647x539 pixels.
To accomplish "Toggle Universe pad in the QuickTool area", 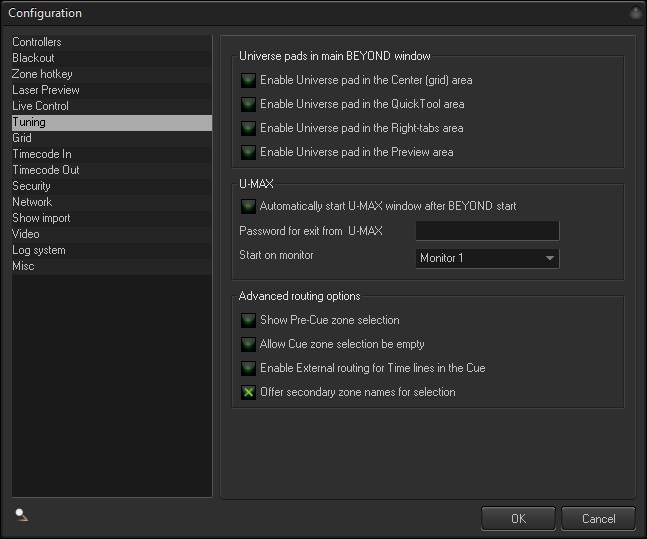I will (248, 104).
